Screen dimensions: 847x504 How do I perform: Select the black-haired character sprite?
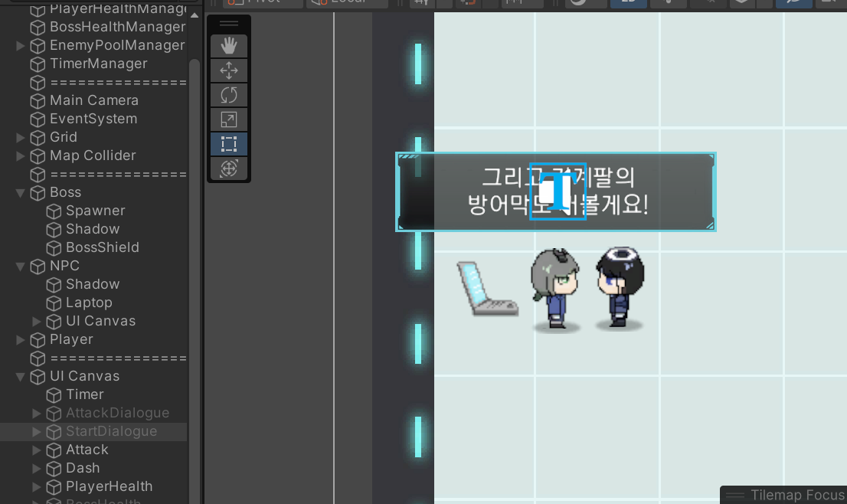click(x=620, y=287)
